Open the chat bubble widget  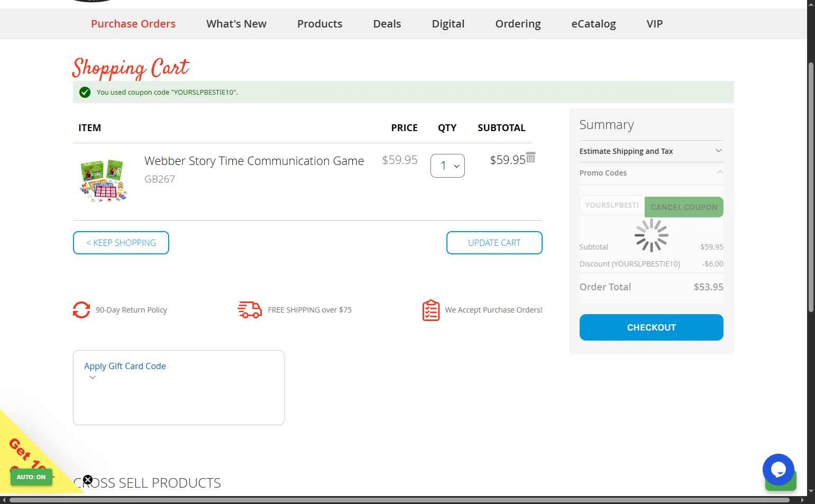(778, 470)
